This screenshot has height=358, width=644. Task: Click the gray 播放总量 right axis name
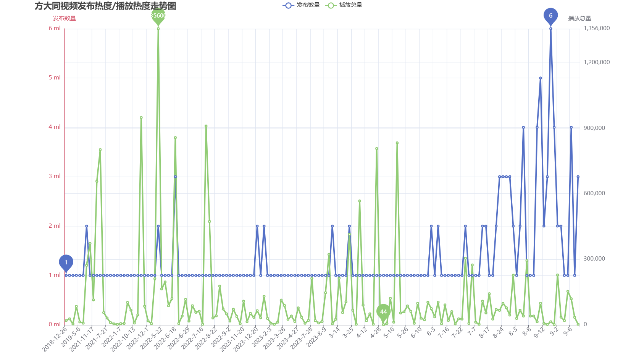[x=579, y=18]
